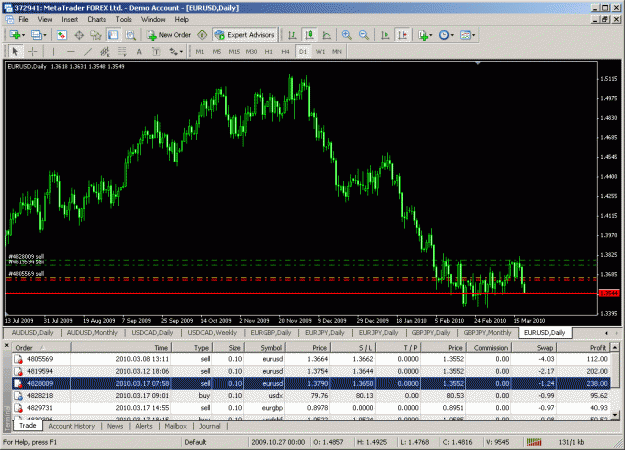The width and height of the screenshot is (625, 450).
Task: Switch chart to candlesticks type
Action: coord(309,35)
